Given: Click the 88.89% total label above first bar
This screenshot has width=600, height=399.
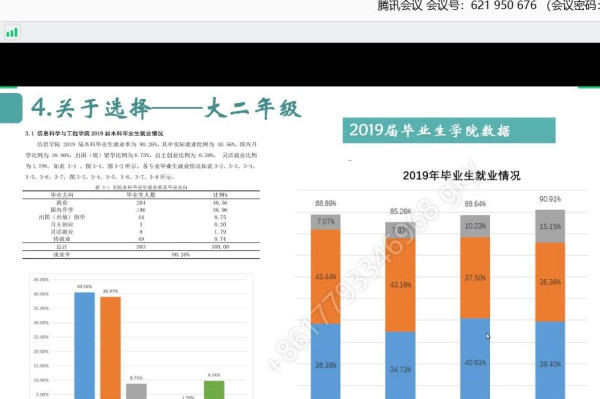Looking at the screenshot, I should (x=326, y=204).
